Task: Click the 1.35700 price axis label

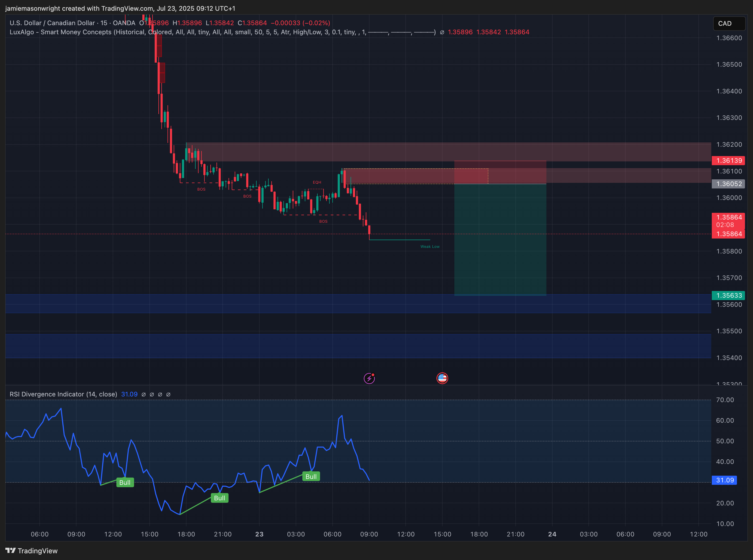Action: pyautogui.click(x=729, y=278)
